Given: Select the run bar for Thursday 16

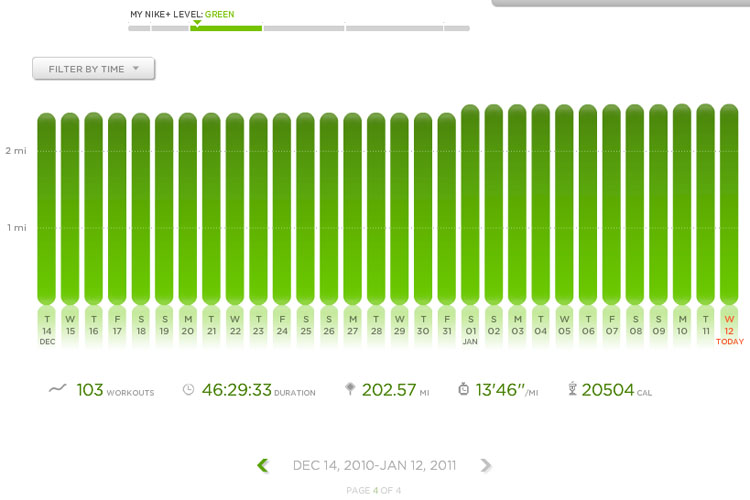Looking at the screenshot, I should 94,209.
